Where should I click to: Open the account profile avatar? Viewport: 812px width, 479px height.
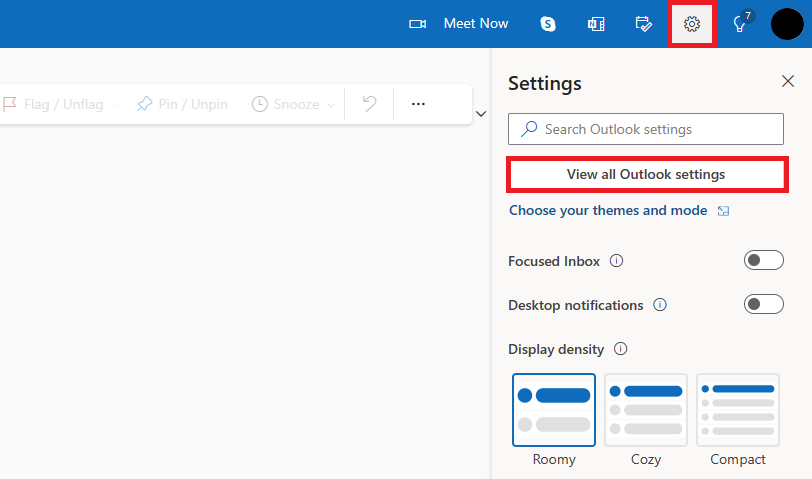(x=787, y=24)
